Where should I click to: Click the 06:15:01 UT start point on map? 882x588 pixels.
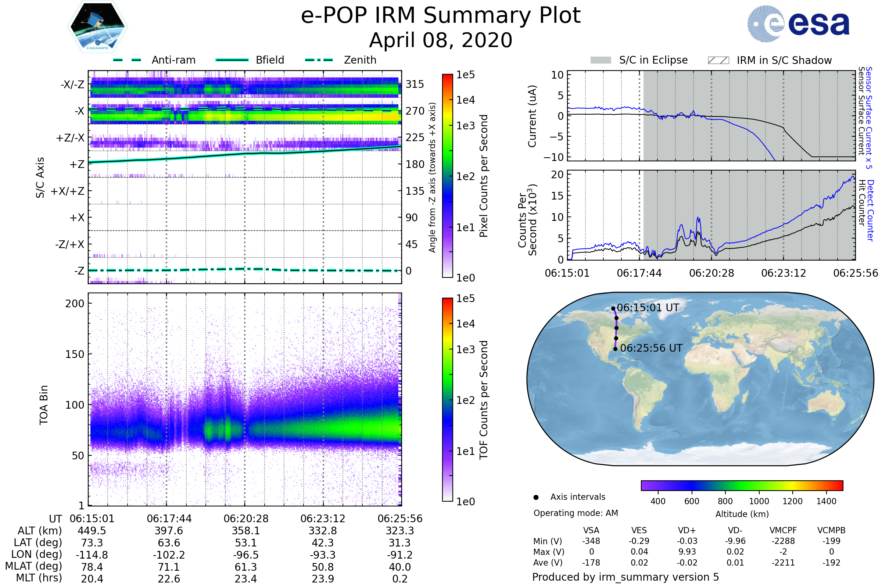[613, 309]
